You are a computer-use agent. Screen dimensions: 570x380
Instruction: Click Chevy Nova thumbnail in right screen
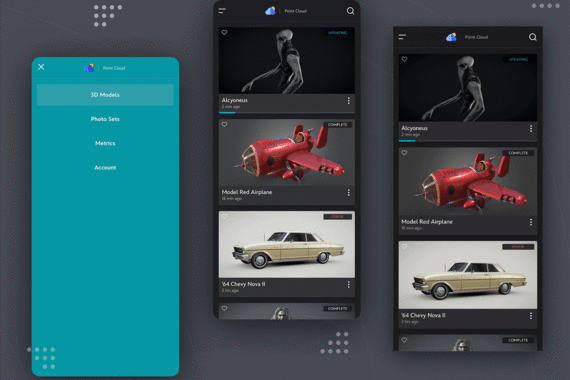click(x=468, y=275)
